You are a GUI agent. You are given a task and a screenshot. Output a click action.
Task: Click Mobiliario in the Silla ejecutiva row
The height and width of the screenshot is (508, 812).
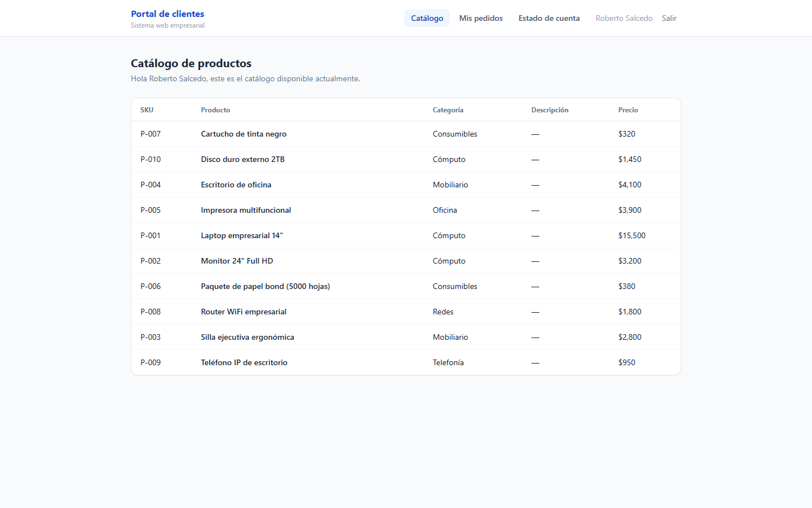(451, 337)
